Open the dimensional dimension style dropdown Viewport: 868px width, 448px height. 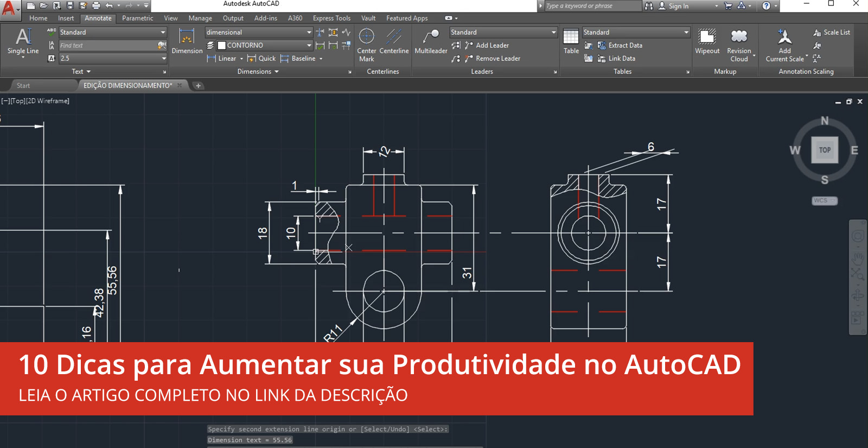(259, 33)
